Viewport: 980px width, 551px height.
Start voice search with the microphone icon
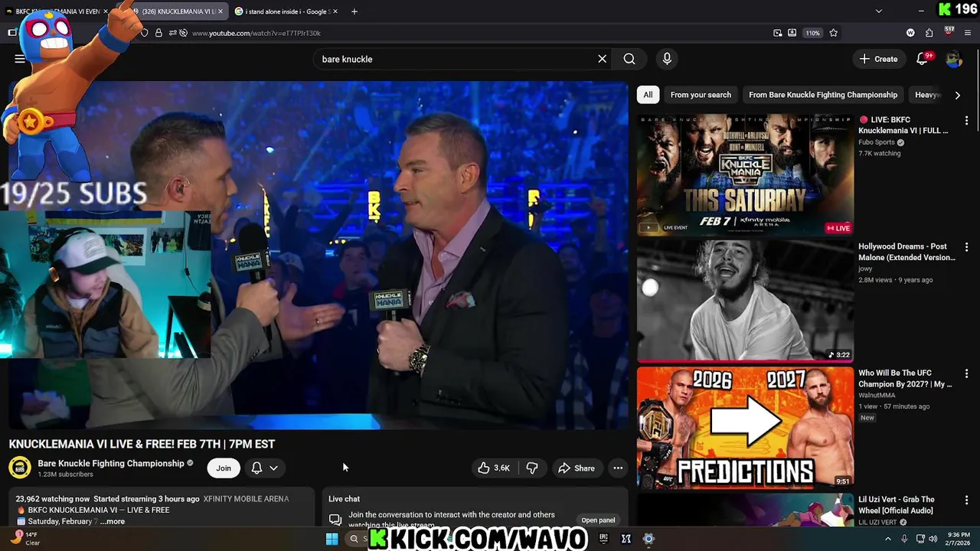coord(667,59)
